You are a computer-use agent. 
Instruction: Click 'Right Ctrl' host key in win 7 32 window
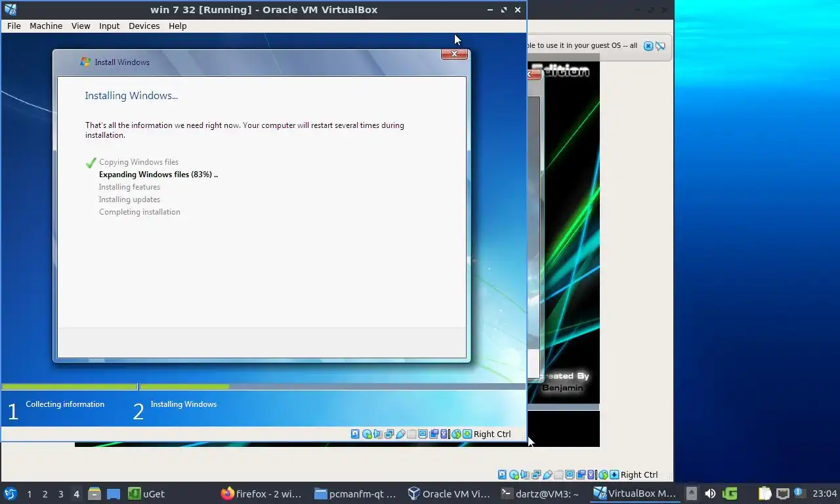492,434
